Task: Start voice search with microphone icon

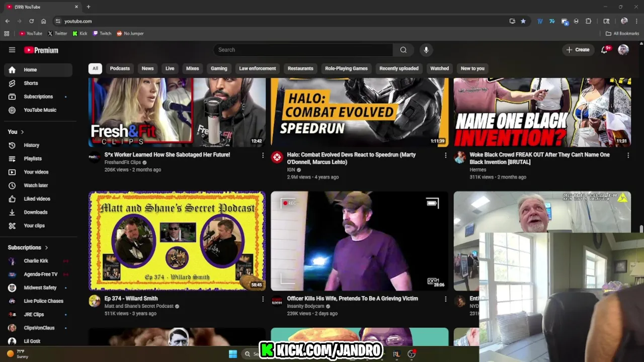Action: (x=426, y=50)
